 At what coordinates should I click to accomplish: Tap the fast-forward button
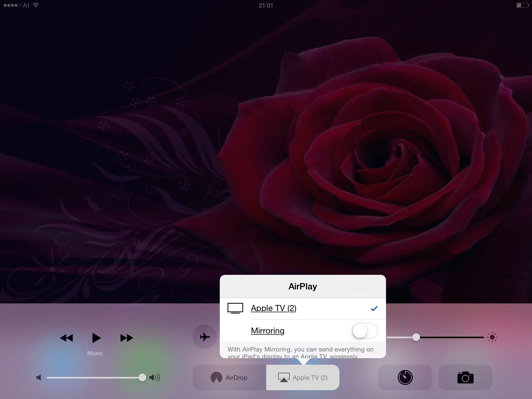click(127, 338)
